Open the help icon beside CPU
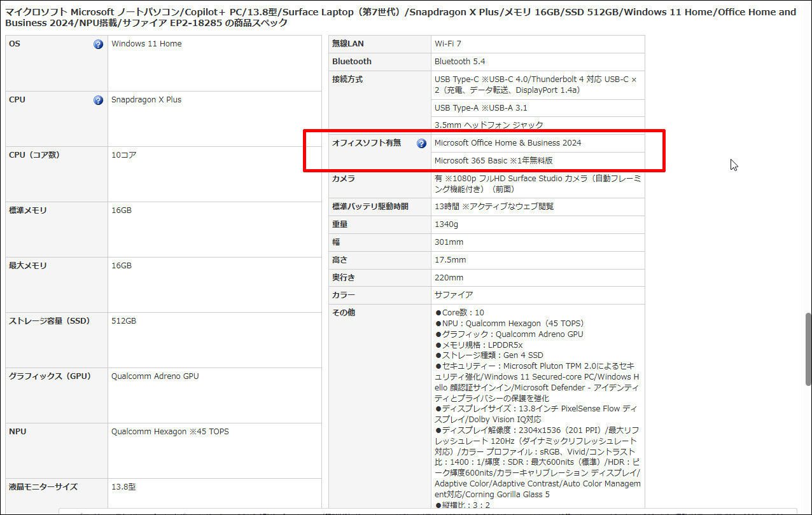Screen dimensions: 812x515 click(x=98, y=100)
